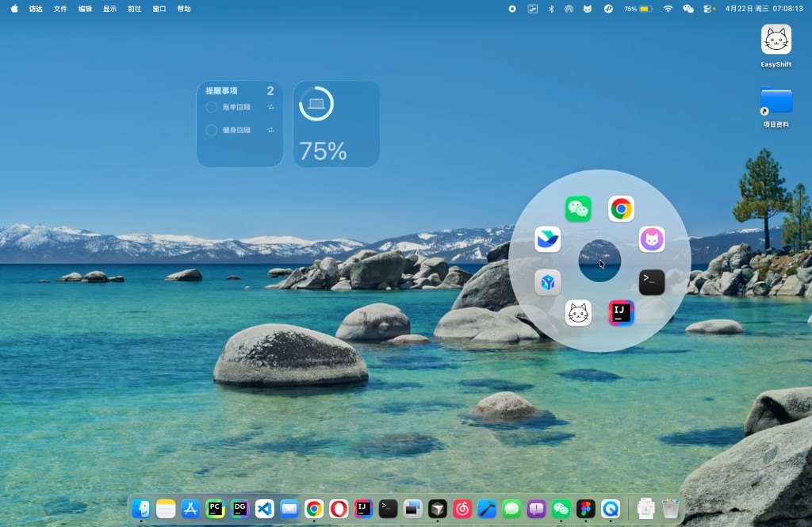Open the 前往 menu
Screen dimensions: 812x527
pos(134,9)
